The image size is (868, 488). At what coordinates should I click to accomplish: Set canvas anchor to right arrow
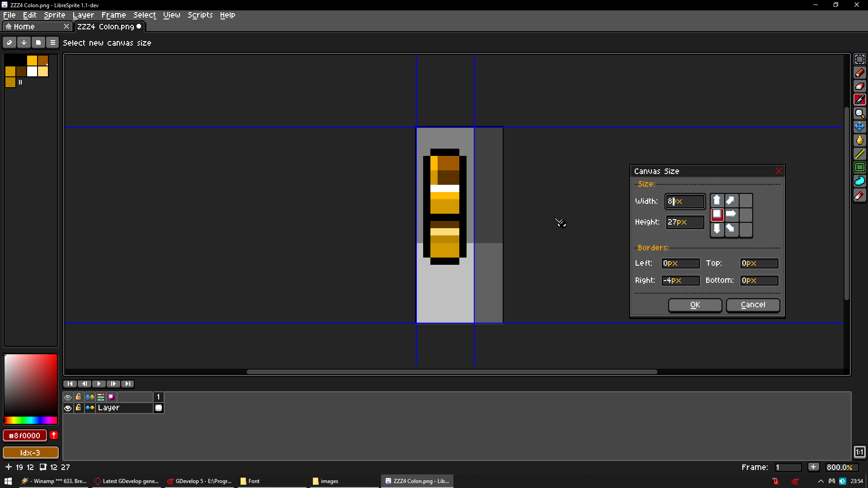(x=731, y=215)
